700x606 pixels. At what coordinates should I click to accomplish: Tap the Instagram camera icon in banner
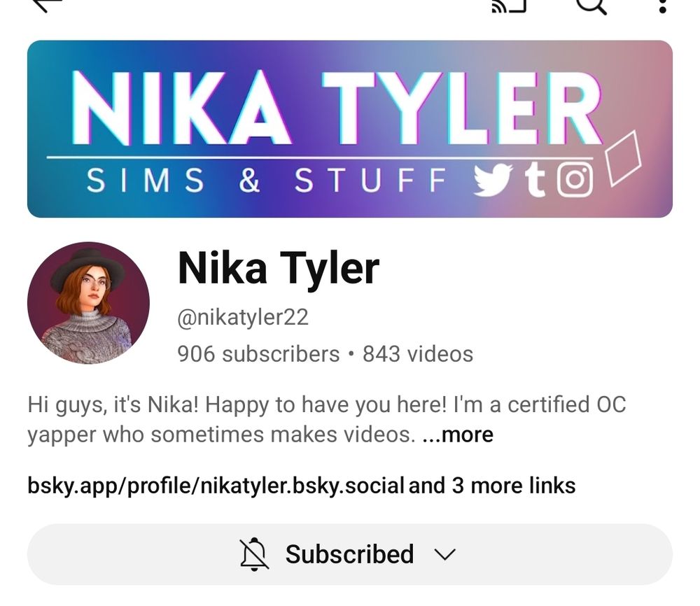pos(575,180)
